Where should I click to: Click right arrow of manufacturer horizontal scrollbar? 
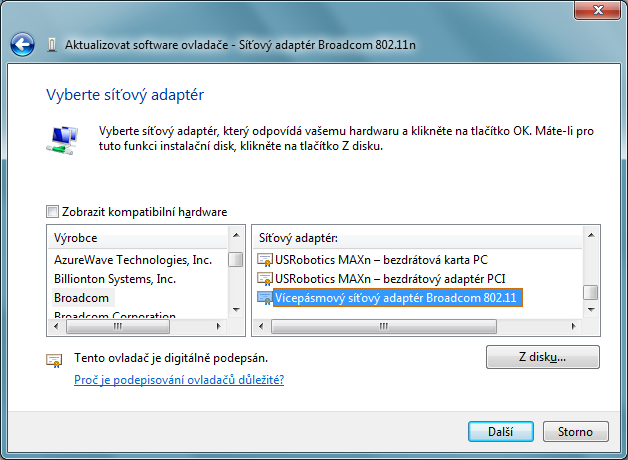(219, 326)
